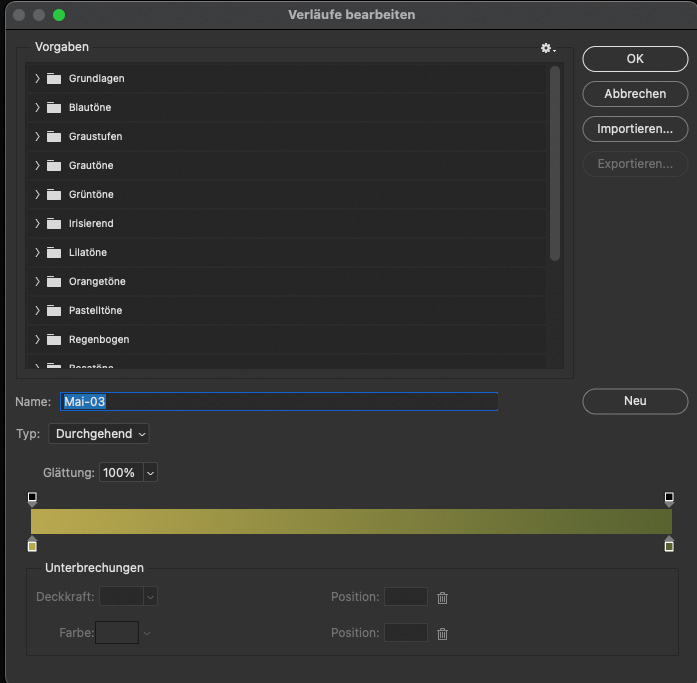Select the Pastelltöne row label
697x683 pixels.
pyautogui.click(x=95, y=311)
